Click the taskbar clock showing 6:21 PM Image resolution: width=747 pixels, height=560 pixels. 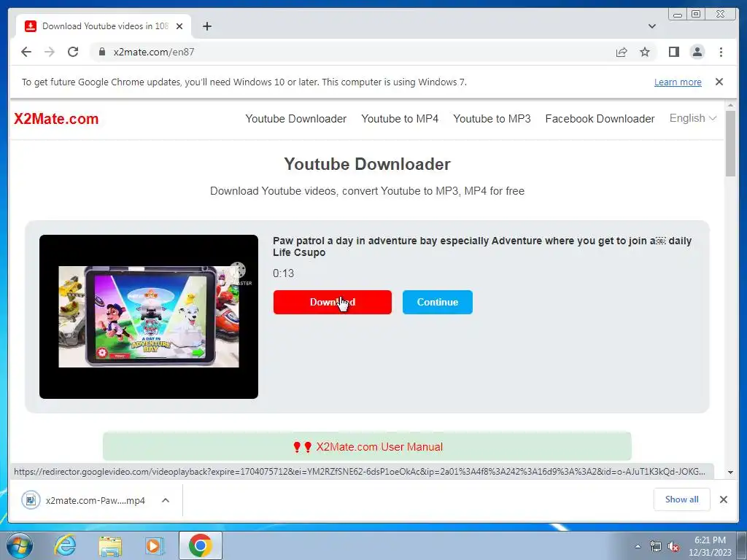coord(710,546)
